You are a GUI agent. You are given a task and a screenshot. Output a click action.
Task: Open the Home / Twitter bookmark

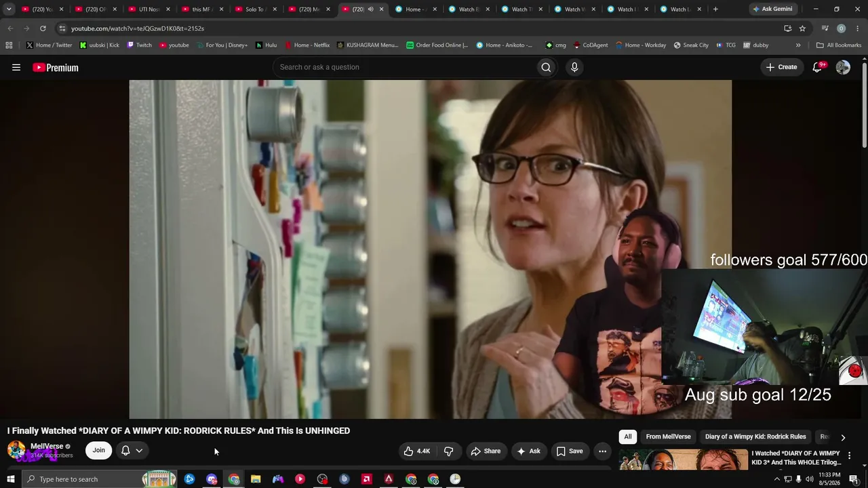click(x=49, y=45)
